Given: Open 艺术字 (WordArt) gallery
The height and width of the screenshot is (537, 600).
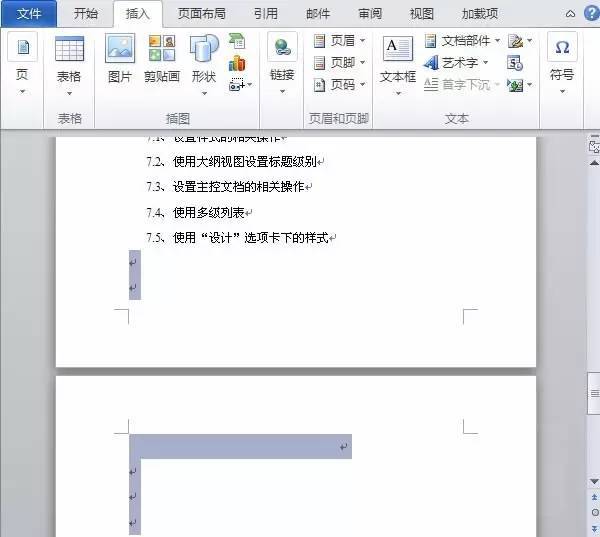Looking at the screenshot, I should (x=457, y=62).
